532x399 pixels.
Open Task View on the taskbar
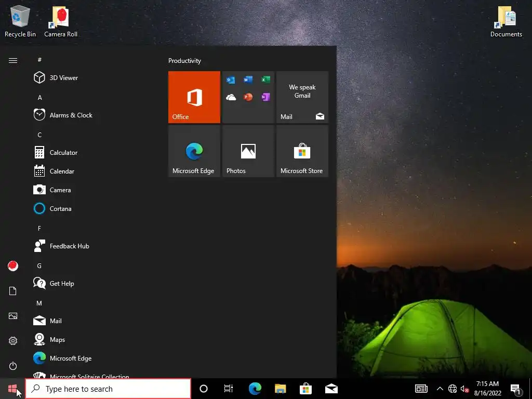click(229, 389)
